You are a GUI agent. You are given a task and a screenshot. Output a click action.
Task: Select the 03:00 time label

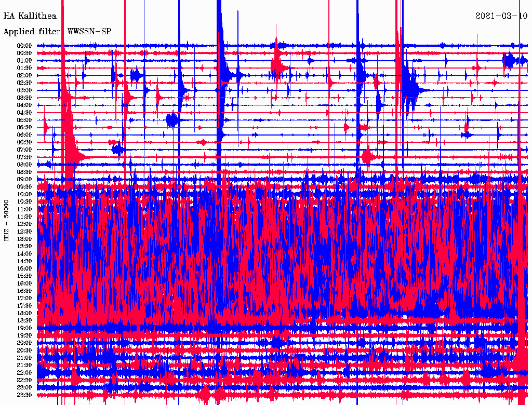tap(24, 90)
